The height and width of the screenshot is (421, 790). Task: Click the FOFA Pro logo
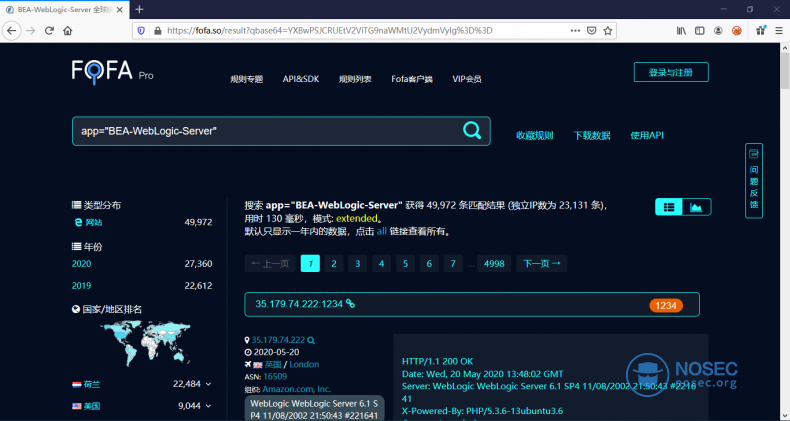click(112, 72)
